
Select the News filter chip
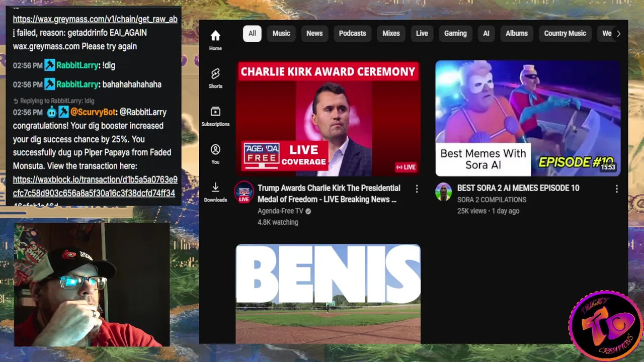314,33
